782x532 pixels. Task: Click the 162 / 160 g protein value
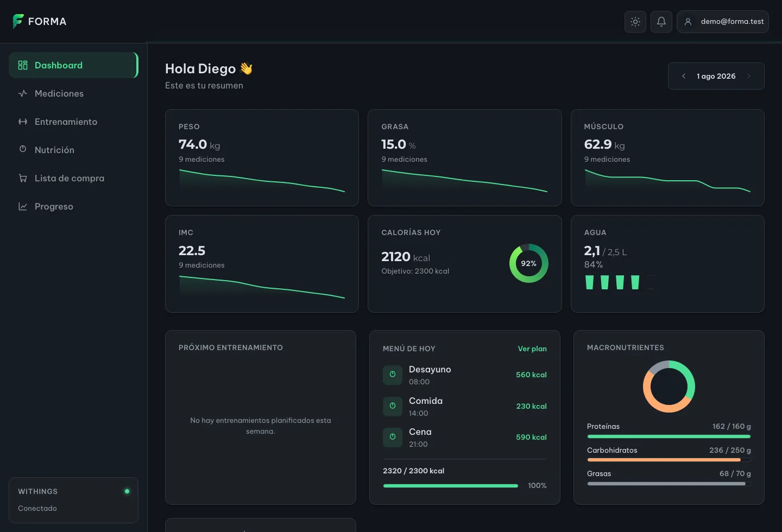tap(731, 426)
